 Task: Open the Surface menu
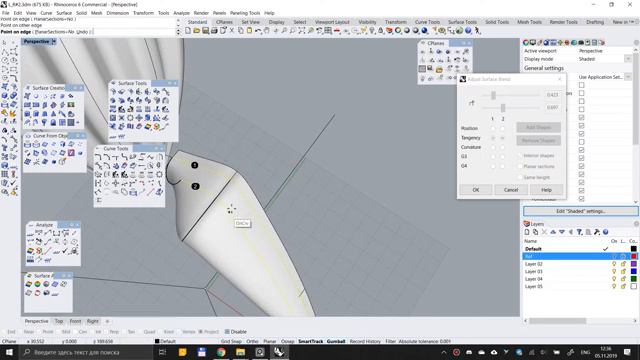pos(64,13)
